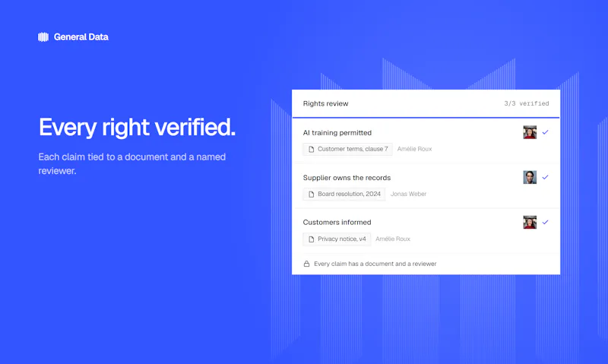
Task: Open the General Data brand name link
Action: point(81,36)
